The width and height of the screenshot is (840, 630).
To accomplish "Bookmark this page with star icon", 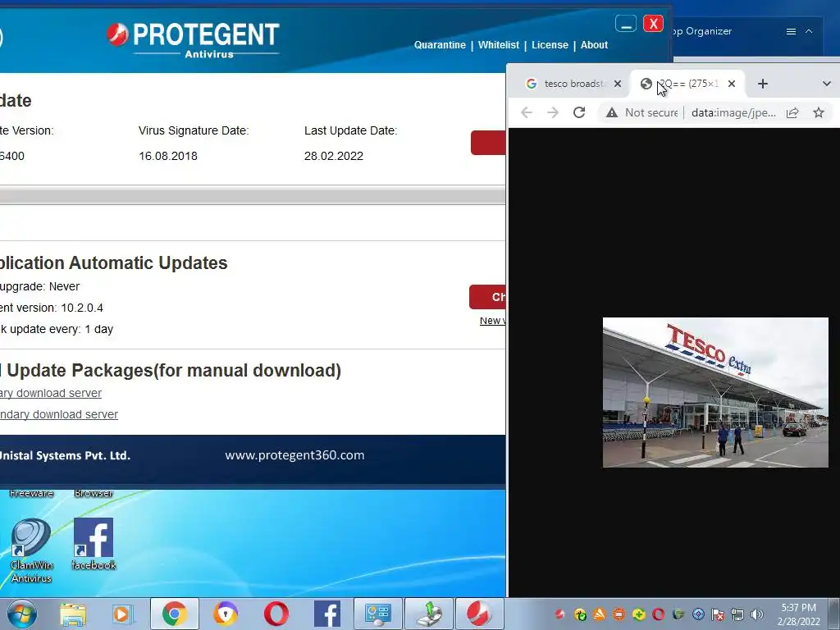I will click(819, 112).
